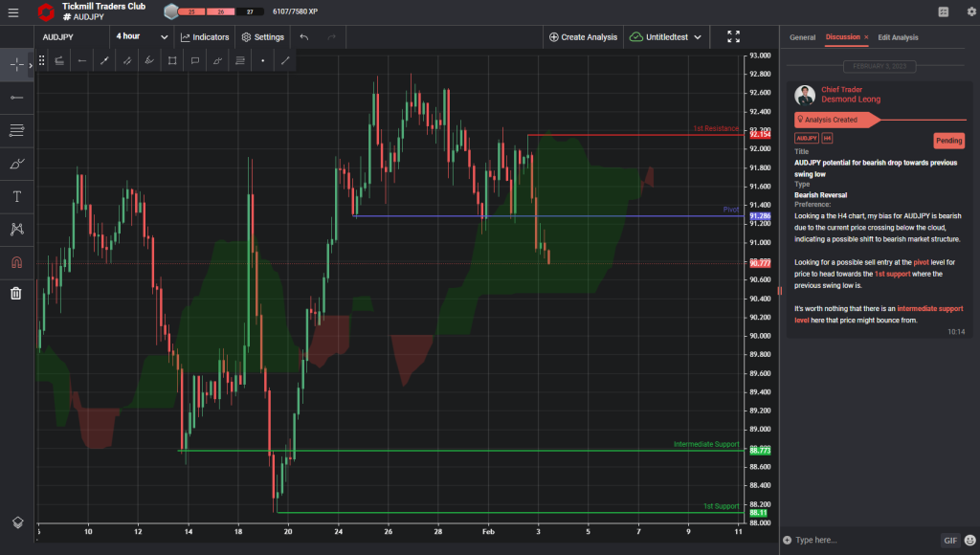Image resolution: width=980 pixels, height=555 pixels.
Task: Select the brush drawing tool
Action: 14,164
